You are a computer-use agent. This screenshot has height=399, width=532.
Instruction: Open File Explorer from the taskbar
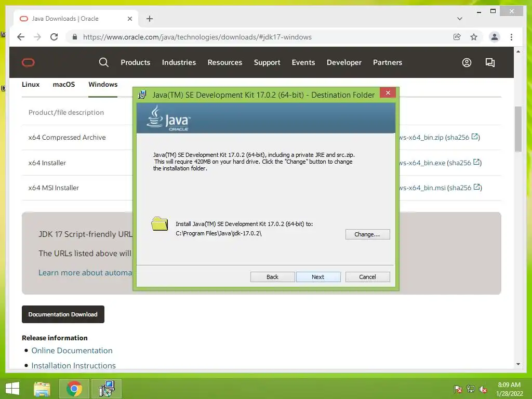point(42,389)
